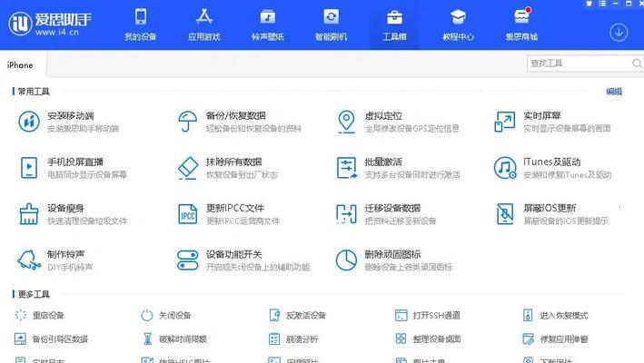The width and height of the screenshot is (644, 363).
Task: Click the download manager arrow icon
Action: (x=619, y=32)
